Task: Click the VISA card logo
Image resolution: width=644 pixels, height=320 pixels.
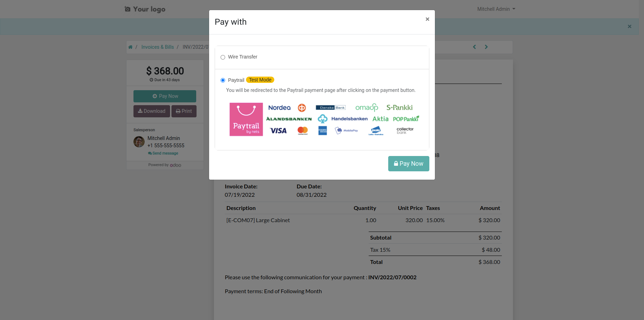Action: 278,131
